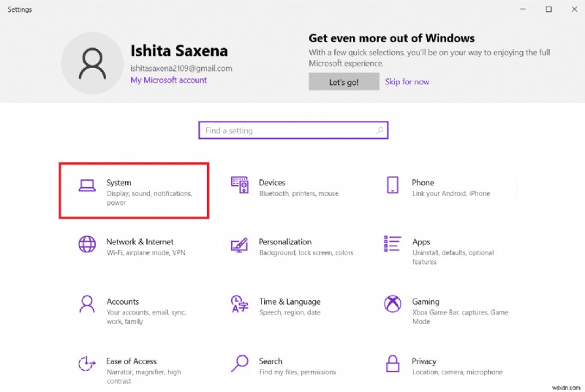This screenshot has height=392, width=585.
Task: Select the Time & Language icon
Action: coord(240,304)
